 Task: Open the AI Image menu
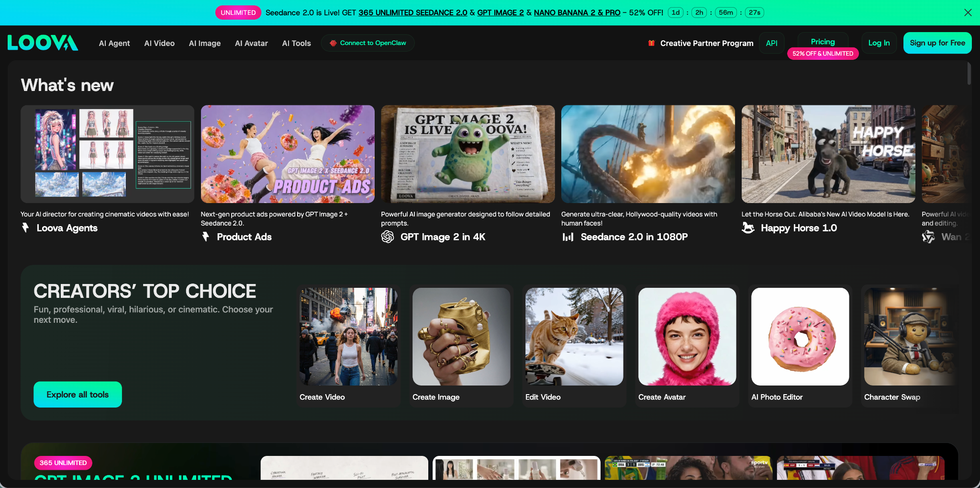(x=205, y=43)
